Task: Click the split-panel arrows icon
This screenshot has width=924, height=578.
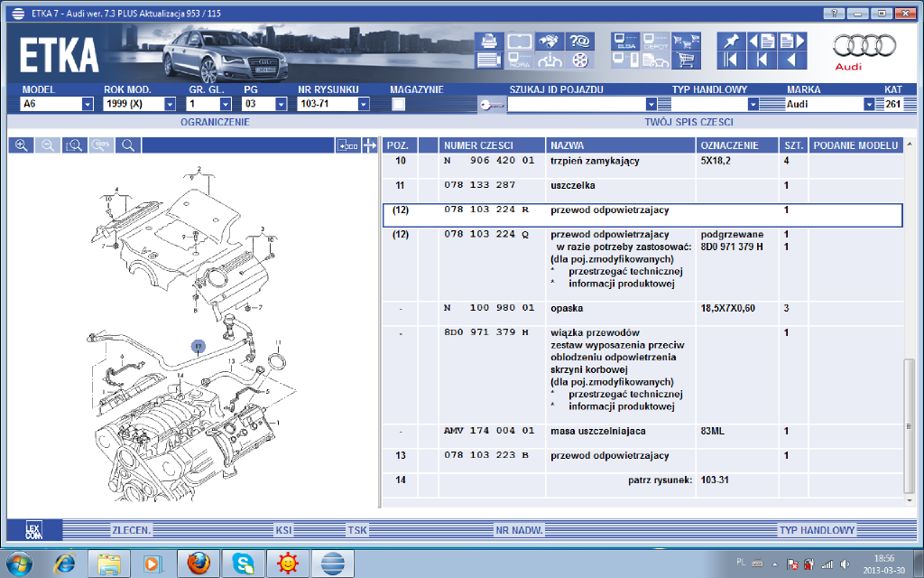Action: point(369,145)
